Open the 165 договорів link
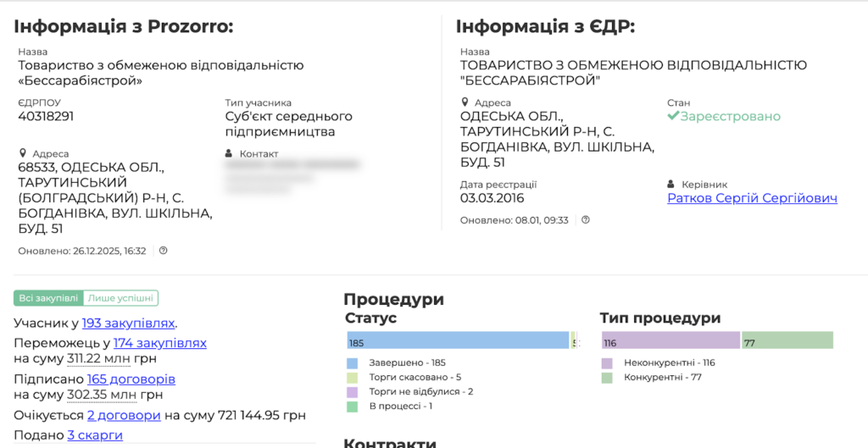Viewport: 868px width, 448px height. tap(131, 379)
